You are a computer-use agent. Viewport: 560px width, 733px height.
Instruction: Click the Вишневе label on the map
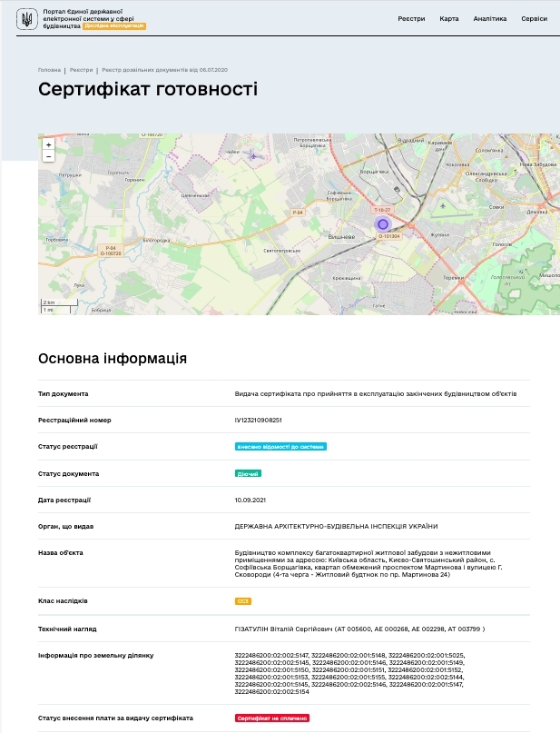[x=341, y=236]
